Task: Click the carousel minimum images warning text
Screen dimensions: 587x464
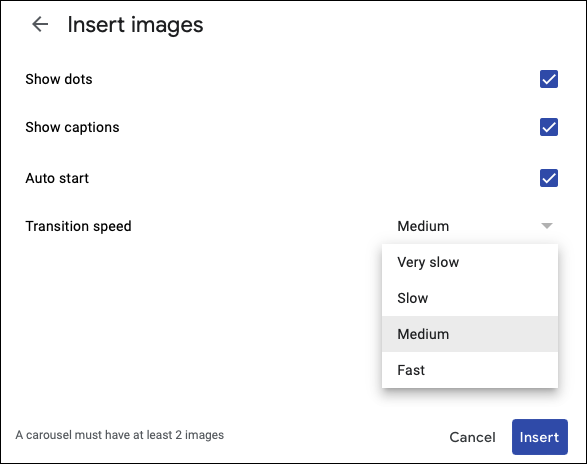Action: pyautogui.click(x=120, y=435)
